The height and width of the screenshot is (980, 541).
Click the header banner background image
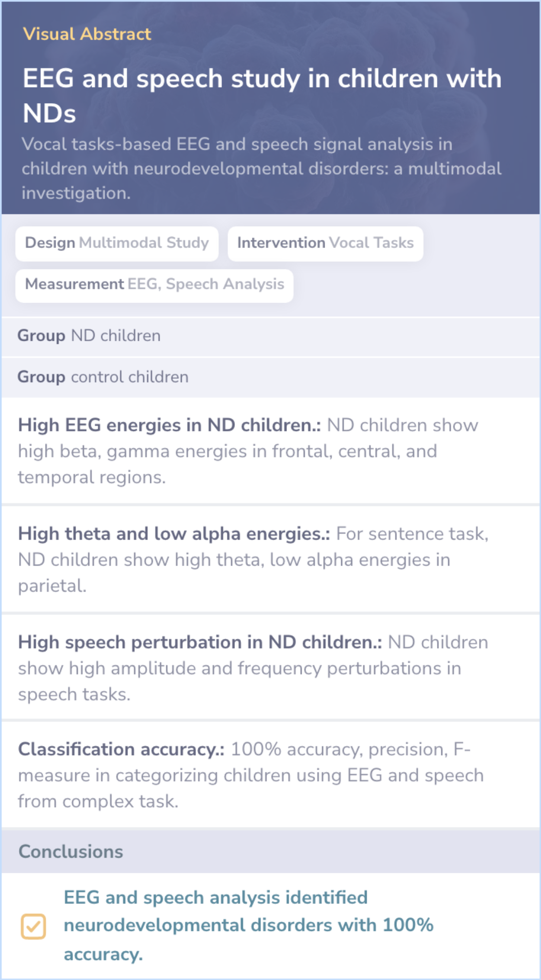270,108
